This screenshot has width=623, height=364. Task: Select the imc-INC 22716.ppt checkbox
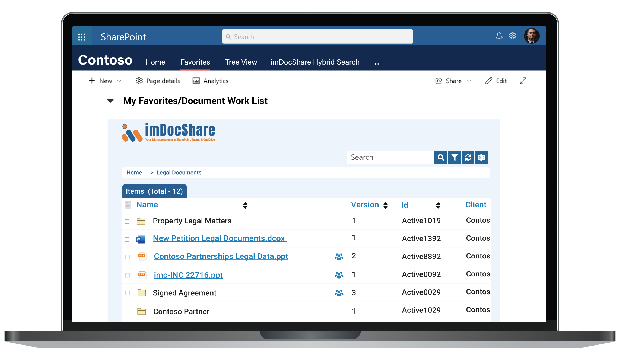(x=127, y=275)
